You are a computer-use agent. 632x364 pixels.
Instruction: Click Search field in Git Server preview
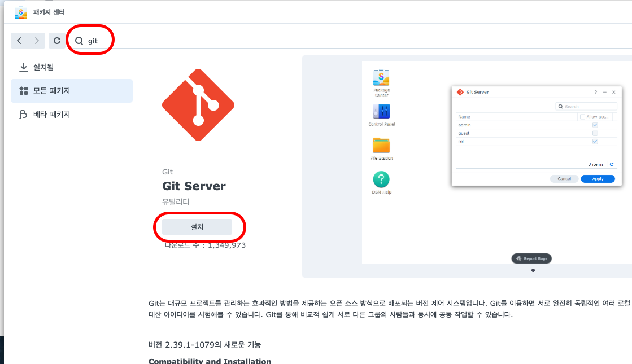pyautogui.click(x=586, y=106)
